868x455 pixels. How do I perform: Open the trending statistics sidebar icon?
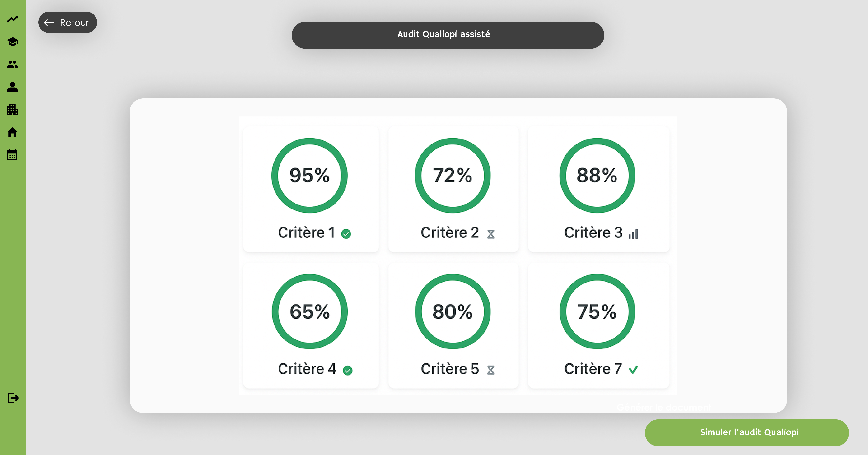click(12, 19)
